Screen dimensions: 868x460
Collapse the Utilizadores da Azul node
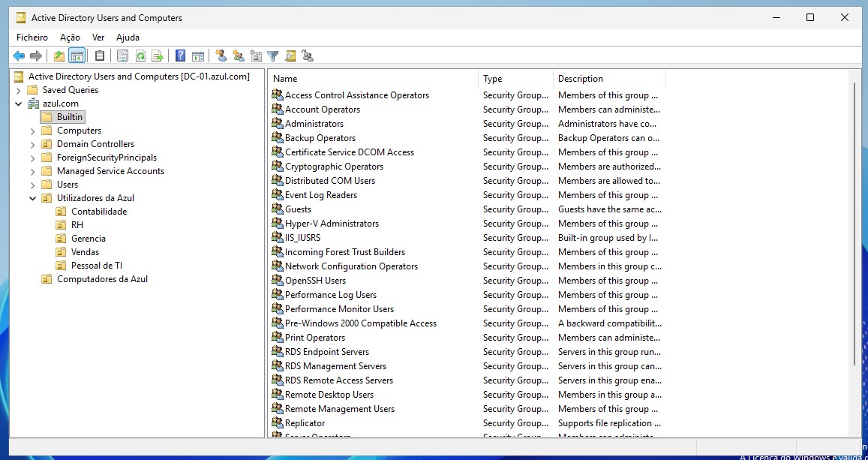(33, 198)
